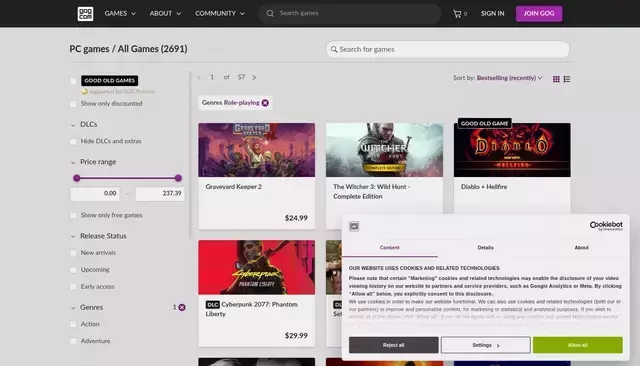Switch to About tab in cookie dialog
This screenshot has height=366, width=640.
[581, 248]
